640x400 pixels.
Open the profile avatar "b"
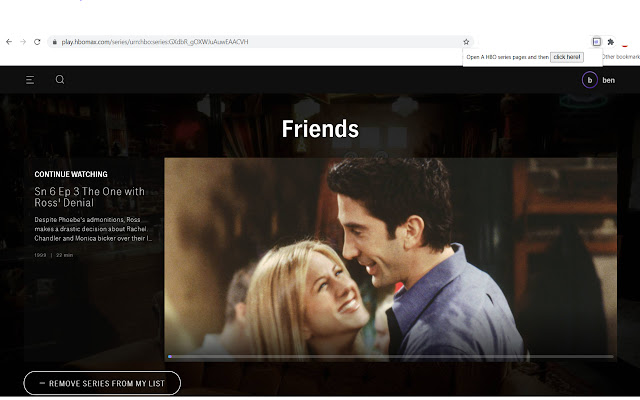[x=589, y=80]
